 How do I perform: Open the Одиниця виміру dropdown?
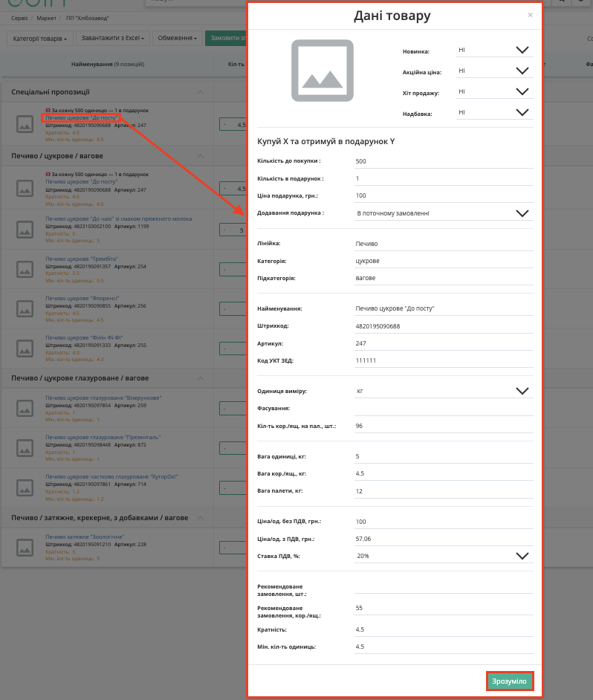(444, 391)
